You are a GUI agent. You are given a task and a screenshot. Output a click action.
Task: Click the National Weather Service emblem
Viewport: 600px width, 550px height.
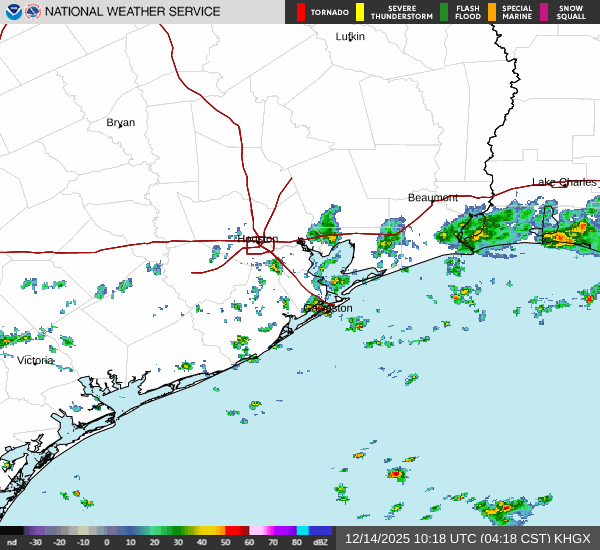point(34,12)
